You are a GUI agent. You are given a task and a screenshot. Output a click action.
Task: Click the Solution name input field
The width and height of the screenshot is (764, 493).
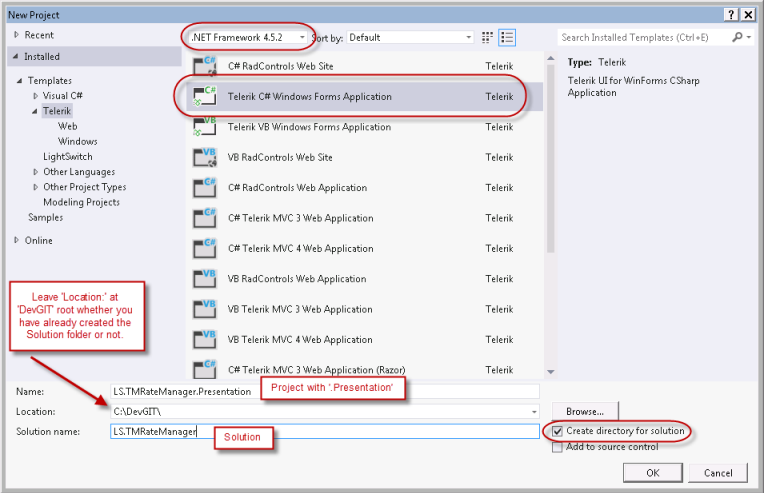click(325, 432)
